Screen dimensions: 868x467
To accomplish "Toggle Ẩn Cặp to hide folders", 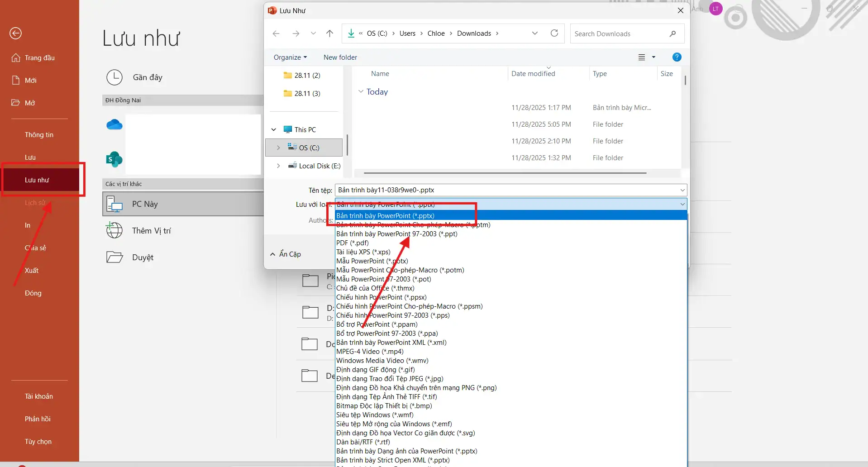I will (285, 254).
